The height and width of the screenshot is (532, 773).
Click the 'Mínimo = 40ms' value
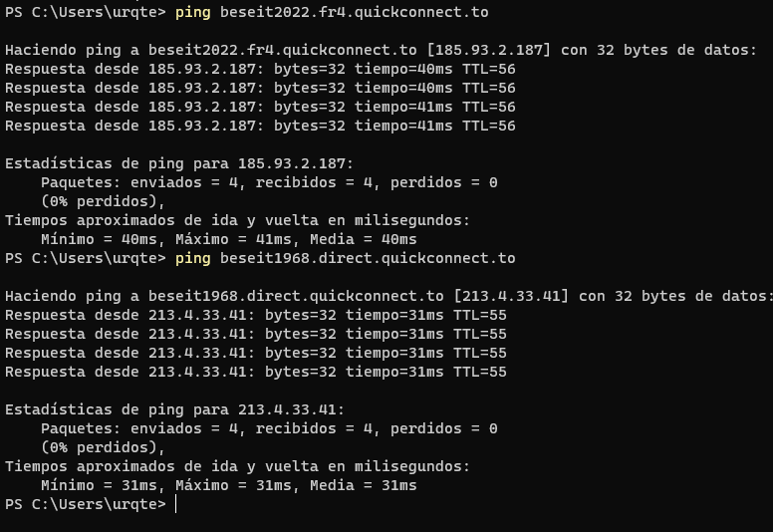104,239
